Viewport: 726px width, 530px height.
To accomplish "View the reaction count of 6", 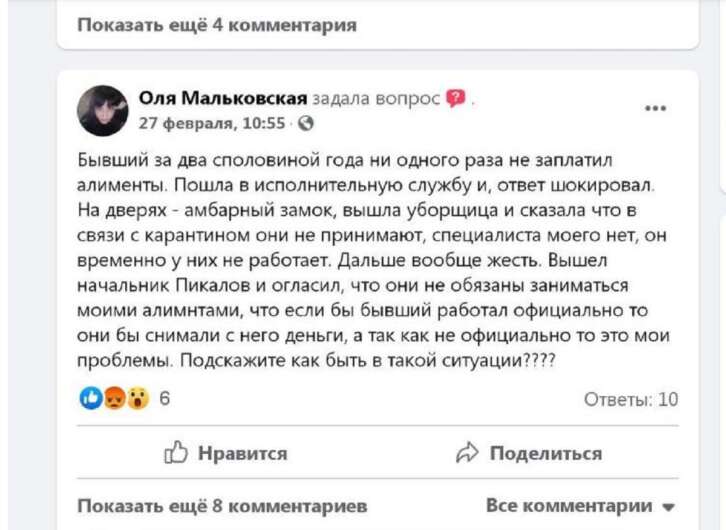I will pos(164,399).
